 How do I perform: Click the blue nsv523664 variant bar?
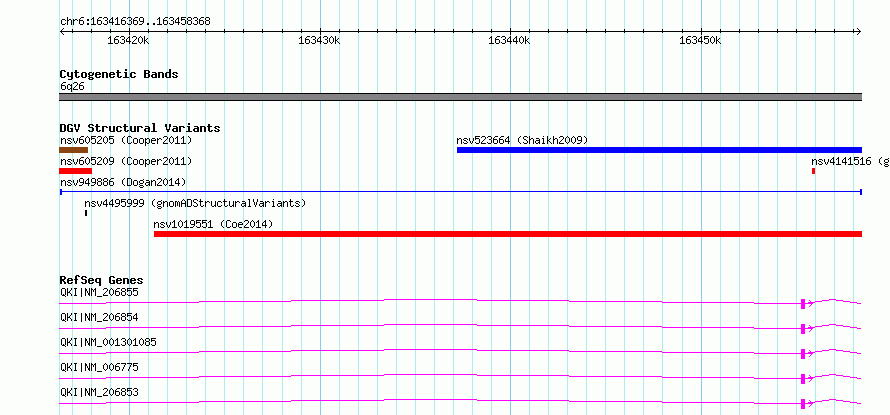[659, 150]
